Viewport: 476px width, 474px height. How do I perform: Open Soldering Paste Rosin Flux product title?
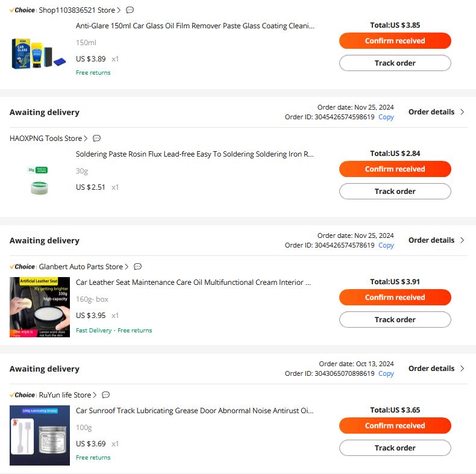click(195, 154)
